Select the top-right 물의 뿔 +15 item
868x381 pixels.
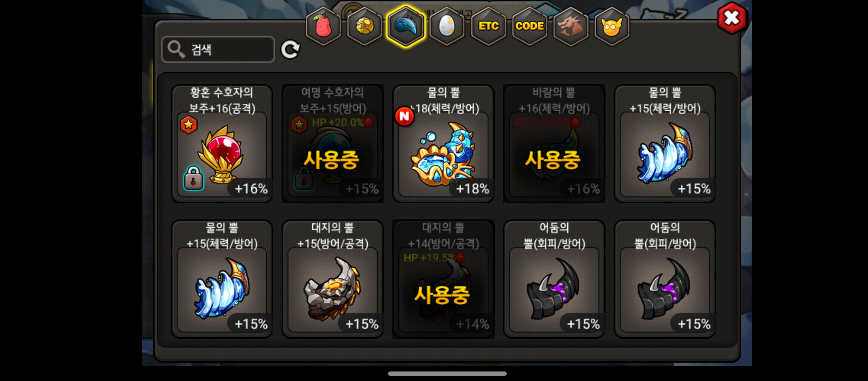(x=665, y=144)
